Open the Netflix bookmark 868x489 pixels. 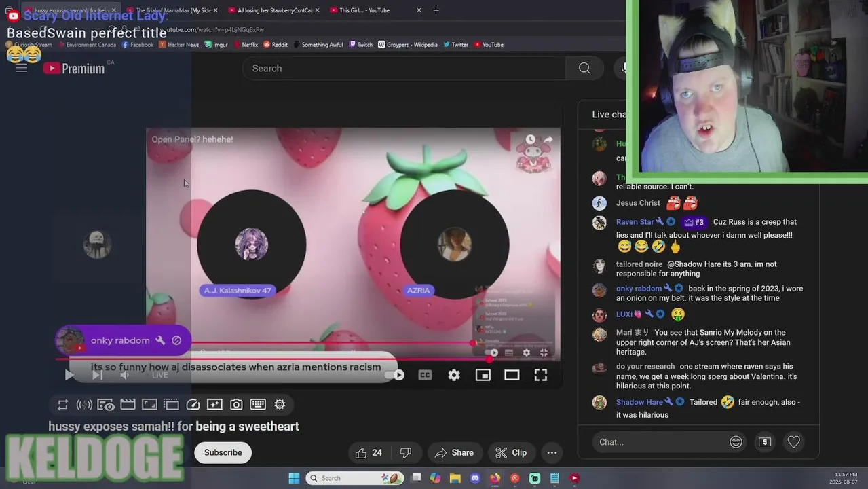[246, 45]
